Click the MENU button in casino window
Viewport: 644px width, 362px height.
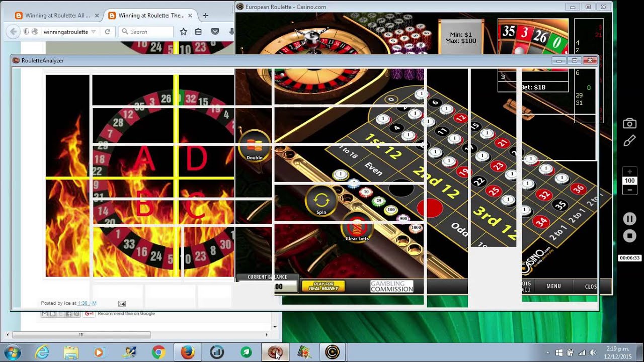554,286
